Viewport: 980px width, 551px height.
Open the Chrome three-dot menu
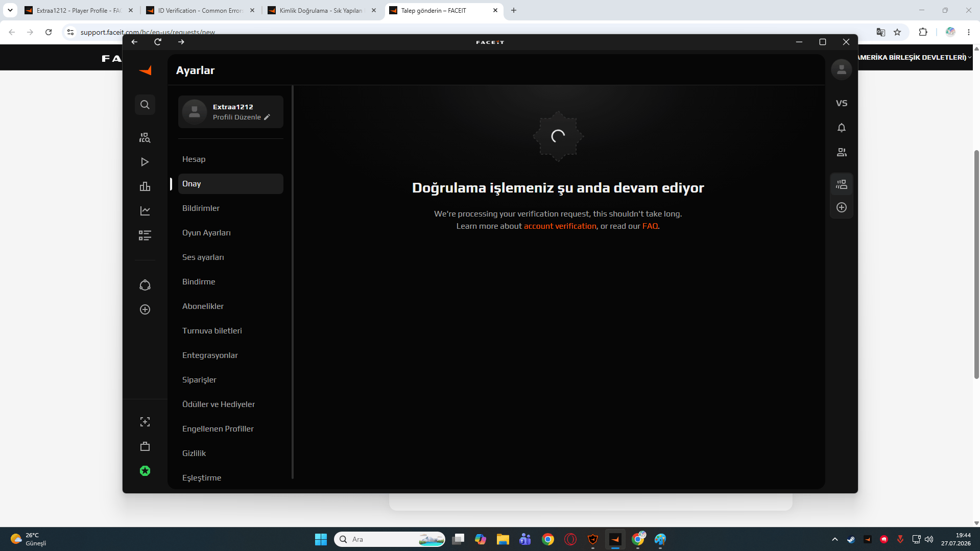pyautogui.click(x=969, y=32)
